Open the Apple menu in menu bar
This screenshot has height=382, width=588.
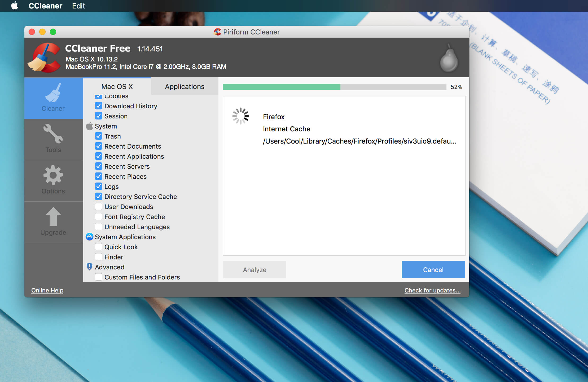(x=15, y=6)
